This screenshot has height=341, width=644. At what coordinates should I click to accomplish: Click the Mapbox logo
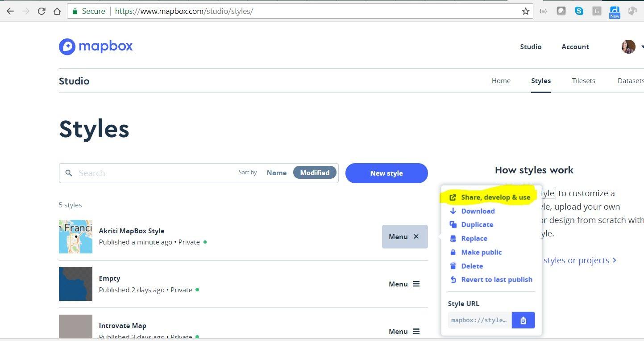pyautogui.click(x=96, y=46)
